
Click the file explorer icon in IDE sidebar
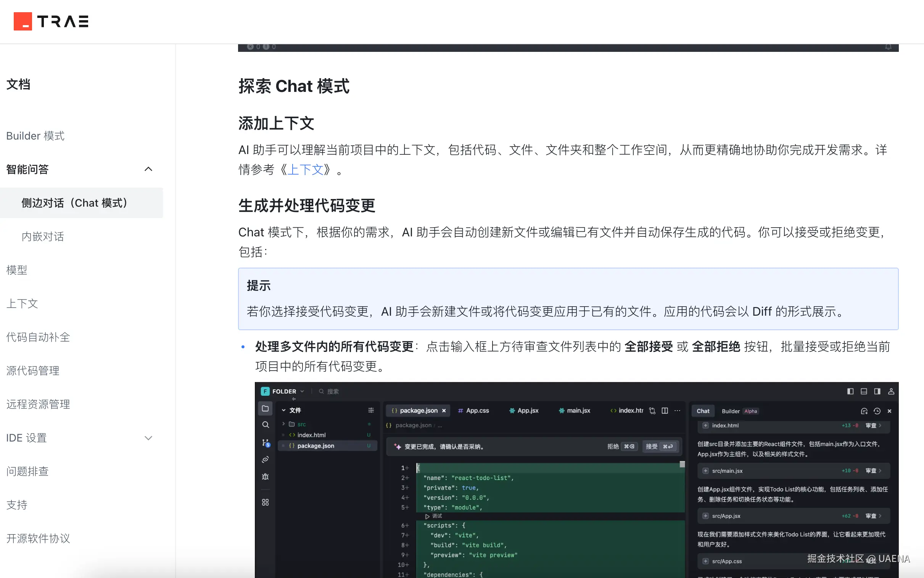click(265, 408)
